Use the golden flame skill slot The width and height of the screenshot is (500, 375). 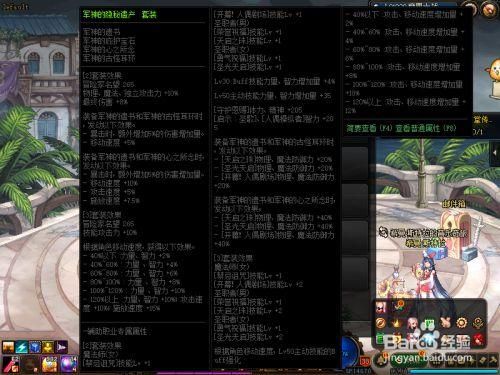[x=49, y=364]
